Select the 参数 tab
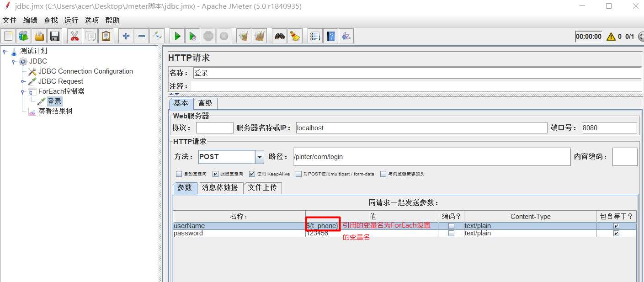Viewport: 644px width, 282px height. coord(185,188)
